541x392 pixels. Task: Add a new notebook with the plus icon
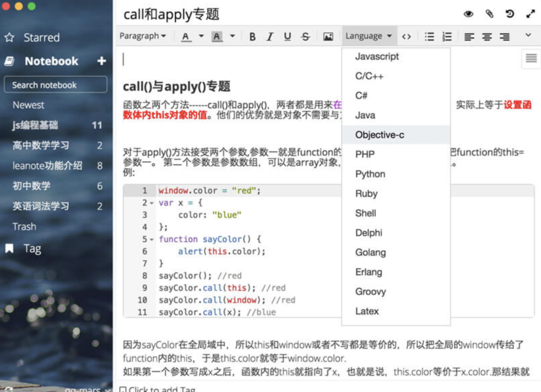[101, 61]
